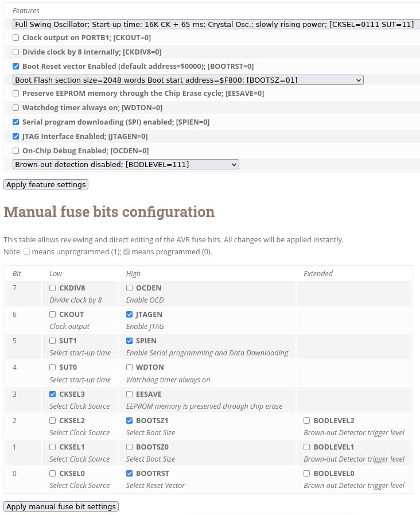The image size is (420, 515).
Task: Open Brown-out detection level dropdown
Action: tap(126, 165)
